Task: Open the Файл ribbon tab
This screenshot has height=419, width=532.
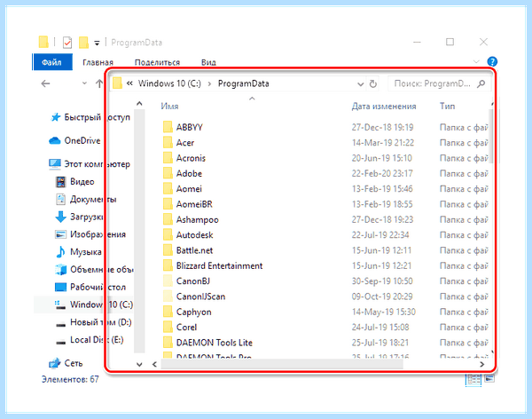Action: (x=52, y=62)
